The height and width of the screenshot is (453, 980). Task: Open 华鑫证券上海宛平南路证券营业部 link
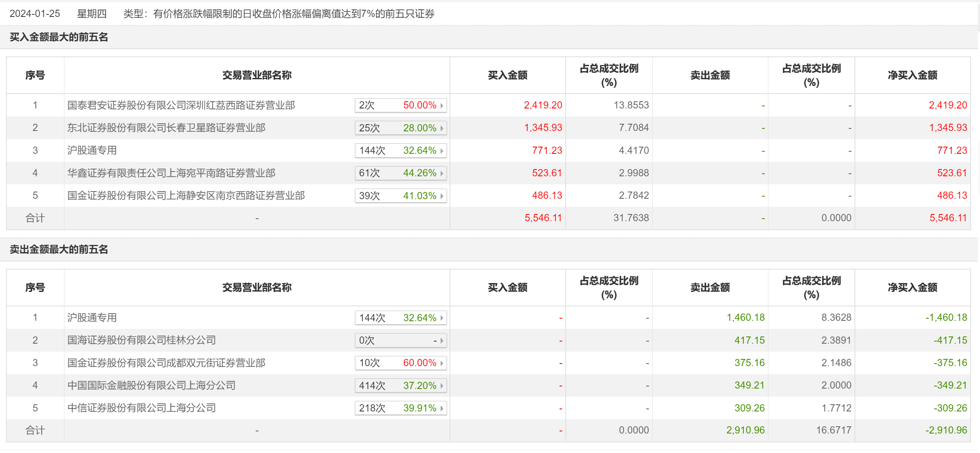pyautogui.click(x=171, y=173)
